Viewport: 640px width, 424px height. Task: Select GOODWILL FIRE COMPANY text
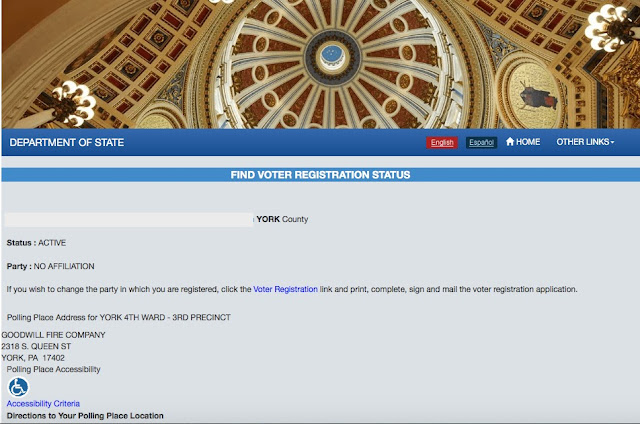point(53,335)
